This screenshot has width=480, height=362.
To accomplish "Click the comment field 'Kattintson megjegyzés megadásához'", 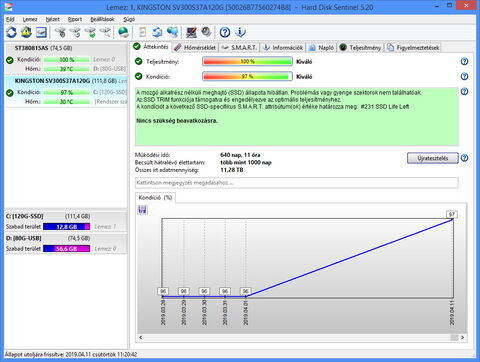I will 297,183.
